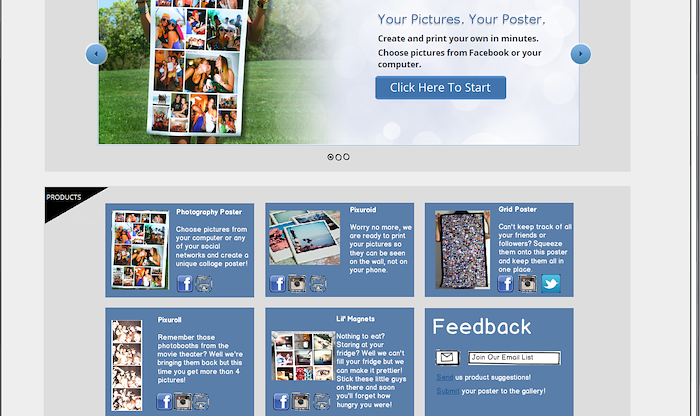Go to the next banner slide arrow
The image size is (700, 416).
581,54
